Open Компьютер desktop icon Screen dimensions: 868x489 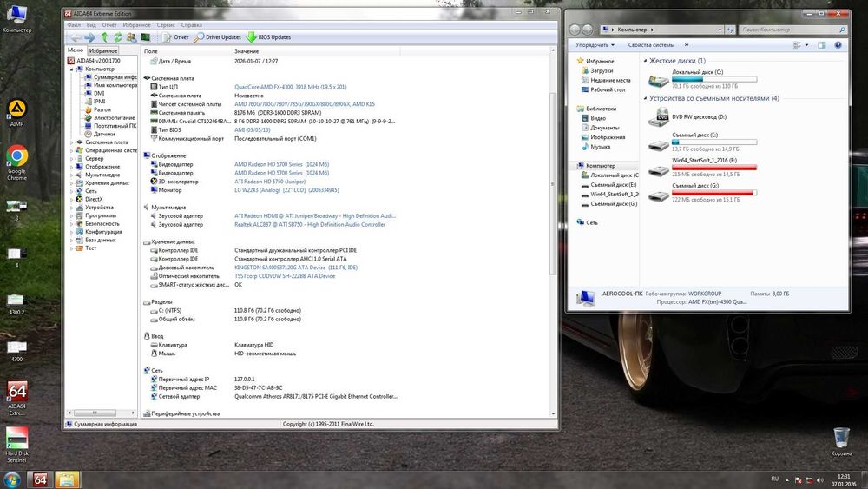[16, 18]
